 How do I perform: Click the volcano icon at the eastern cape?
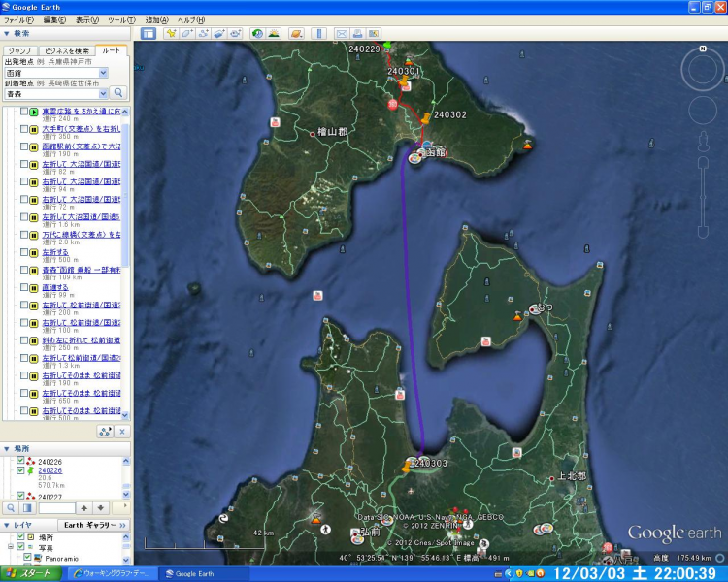click(527, 145)
